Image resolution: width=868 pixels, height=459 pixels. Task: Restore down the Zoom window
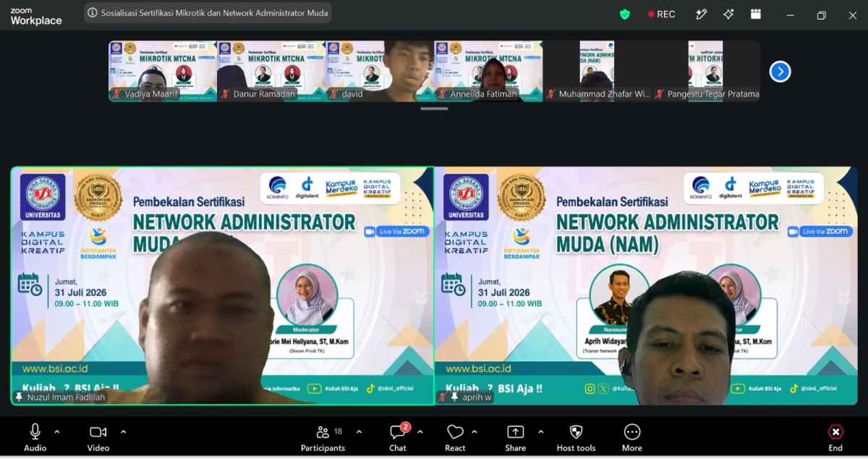(821, 14)
